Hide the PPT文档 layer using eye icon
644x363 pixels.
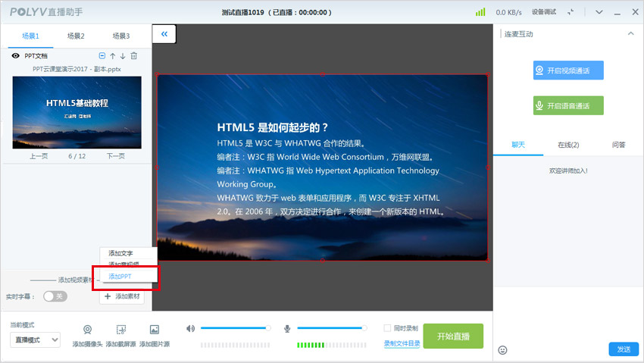click(15, 56)
